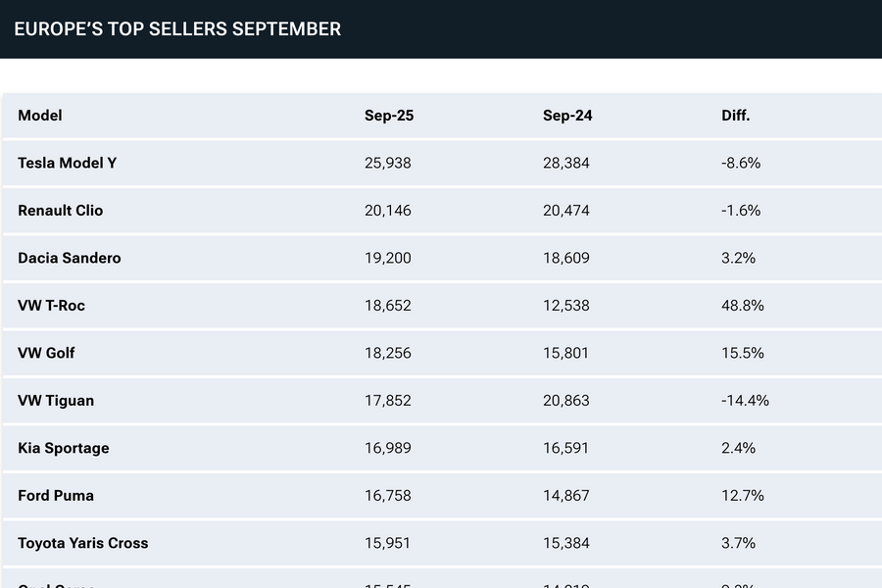Click the Dacia Sandero model name
Screen dimensions: 882x588
69,258
